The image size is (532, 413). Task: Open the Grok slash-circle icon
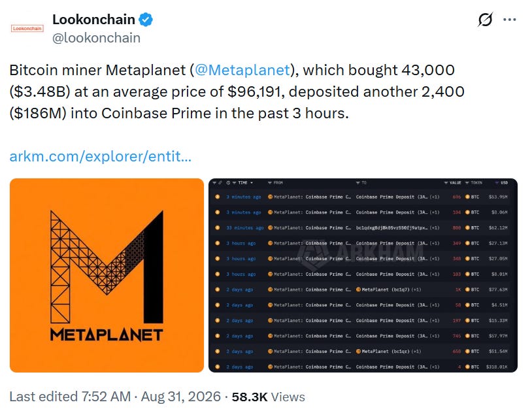pos(485,20)
